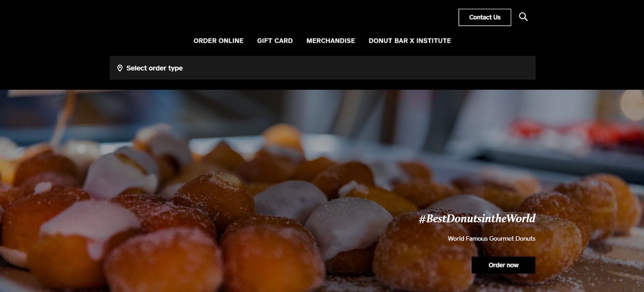The height and width of the screenshot is (292, 644).
Task: Visit DONUT BAR X INSTITUTE page
Action: pyautogui.click(x=410, y=41)
